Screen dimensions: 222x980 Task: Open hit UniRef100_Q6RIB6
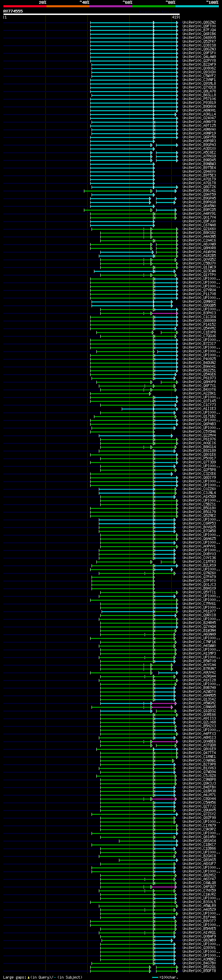coord(199,34)
